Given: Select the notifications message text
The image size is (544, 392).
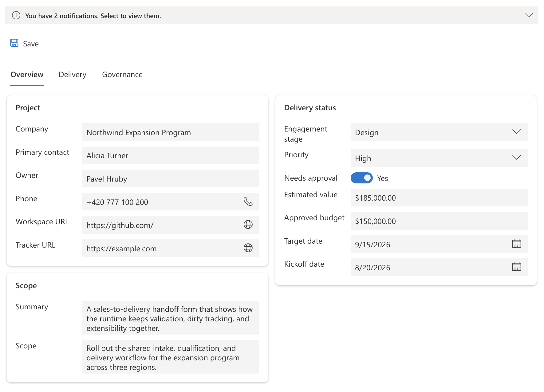Looking at the screenshot, I should [x=93, y=16].
